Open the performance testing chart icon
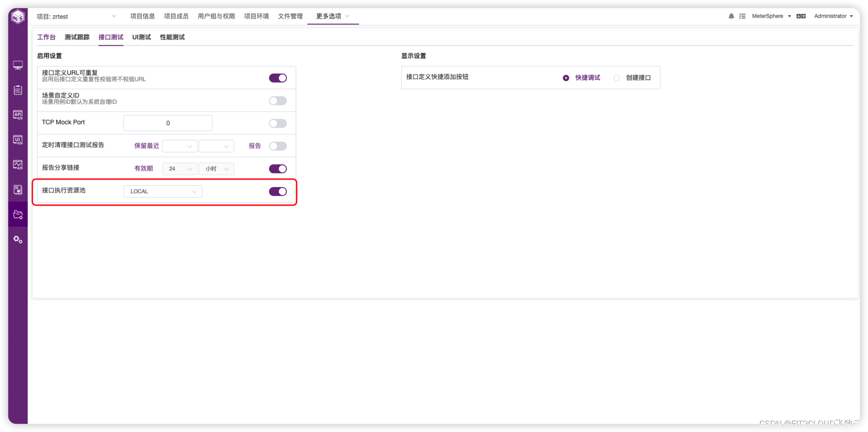The width and height of the screenshot is (868, 432). pyautogui.click(x=18, y=165)
